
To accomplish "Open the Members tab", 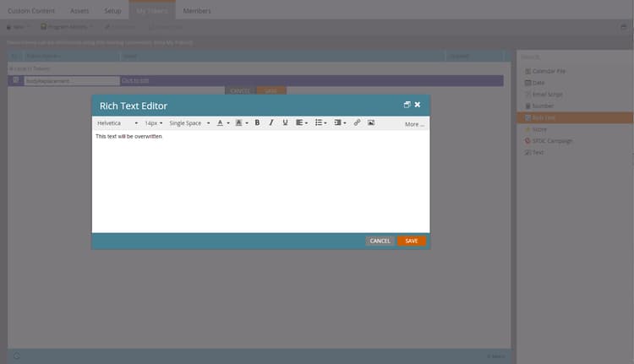I will pos(197,11).
